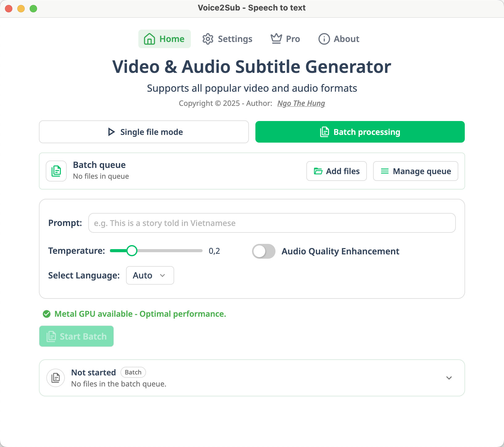Click the Add files button
This screenshot has width=504, height=447.
point(337,171)
